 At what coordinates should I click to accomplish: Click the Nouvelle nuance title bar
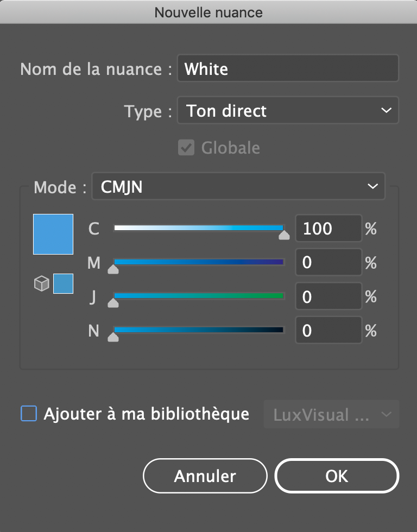208,12
